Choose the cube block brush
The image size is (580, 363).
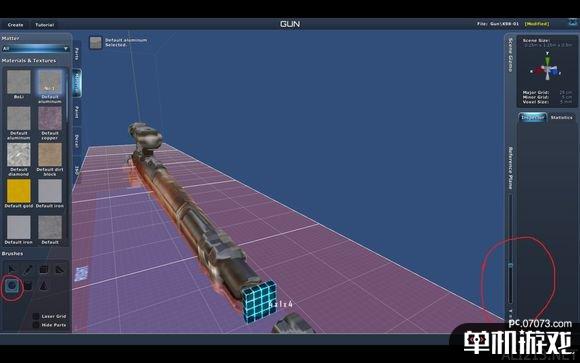point(44,269)
